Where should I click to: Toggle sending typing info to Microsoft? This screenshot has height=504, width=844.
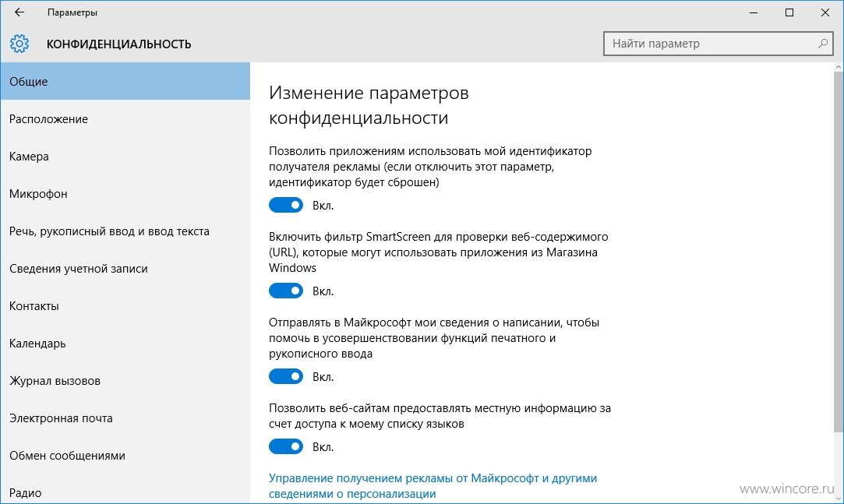(286, 376)
